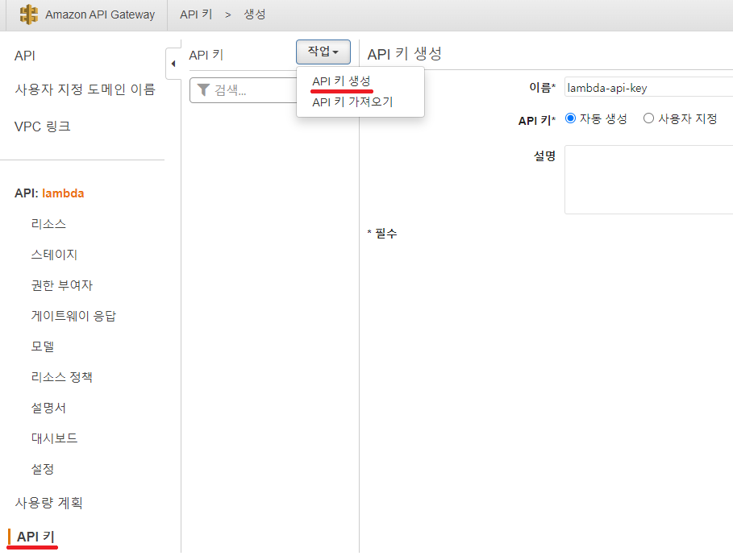Image resolution: width=733 pixels, height=560 pixels.
Task: Open VPC 링크 in the navigation
Action: click(43, 127)
